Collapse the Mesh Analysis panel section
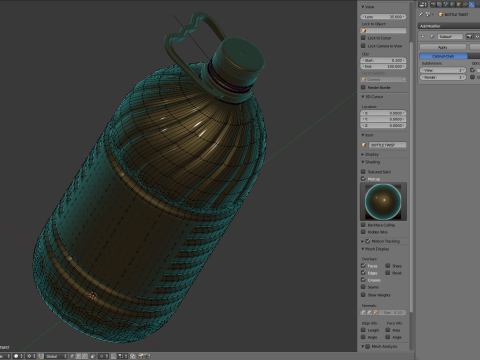This screenshot has width=480, height=360. tap(363, 346)
